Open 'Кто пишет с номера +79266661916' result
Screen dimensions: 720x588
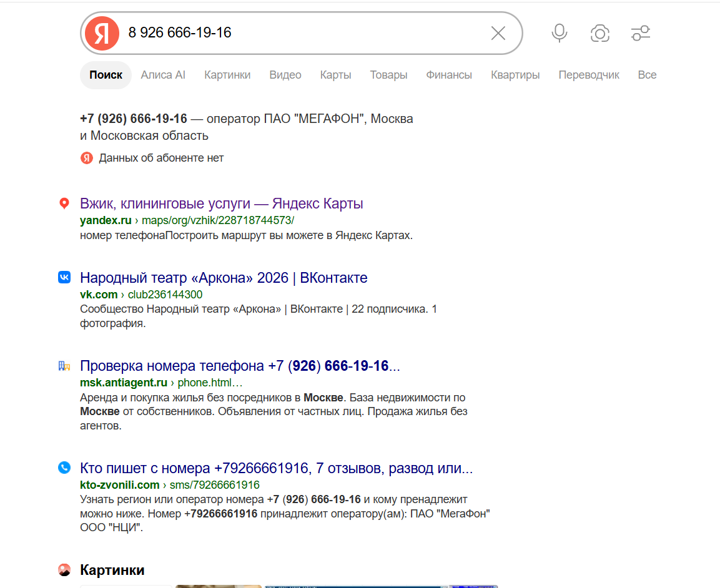[276, 468]
